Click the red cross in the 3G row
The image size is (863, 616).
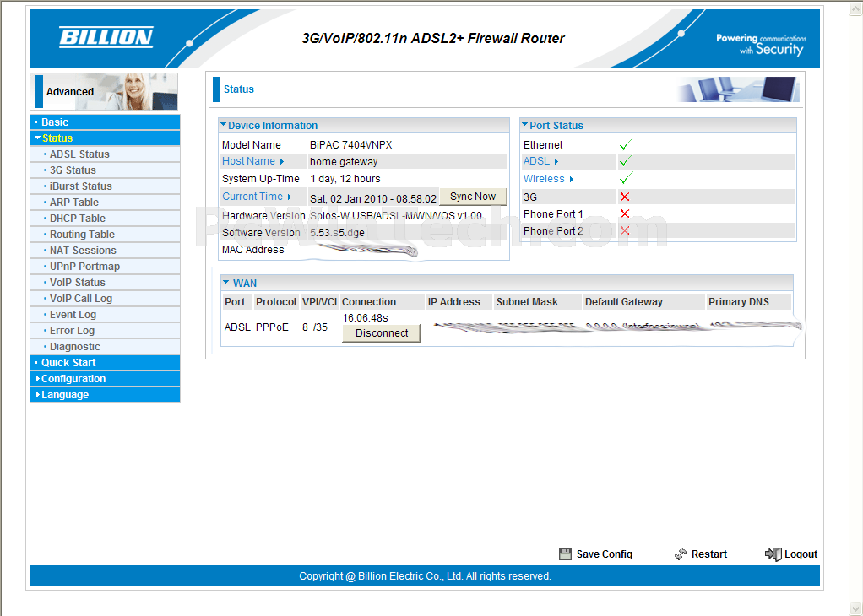point(625,197)
